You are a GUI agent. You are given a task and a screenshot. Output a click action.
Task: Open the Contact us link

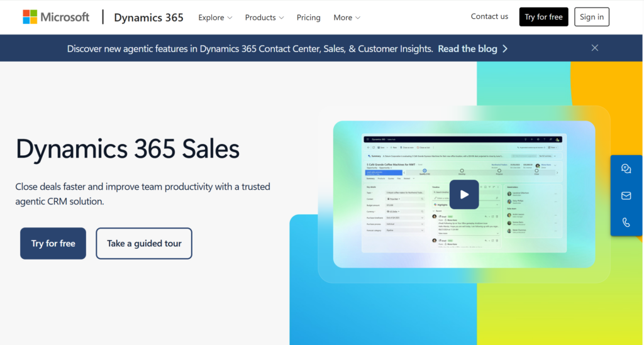(489, 16)
